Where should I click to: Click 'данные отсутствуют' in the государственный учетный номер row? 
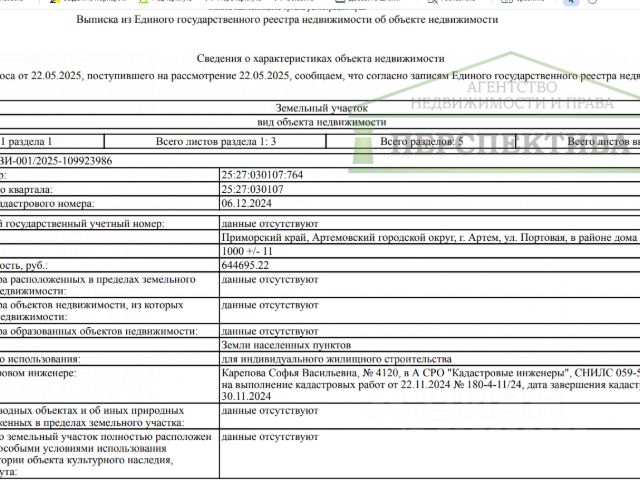pyautogui.click(x=270, y=224)
